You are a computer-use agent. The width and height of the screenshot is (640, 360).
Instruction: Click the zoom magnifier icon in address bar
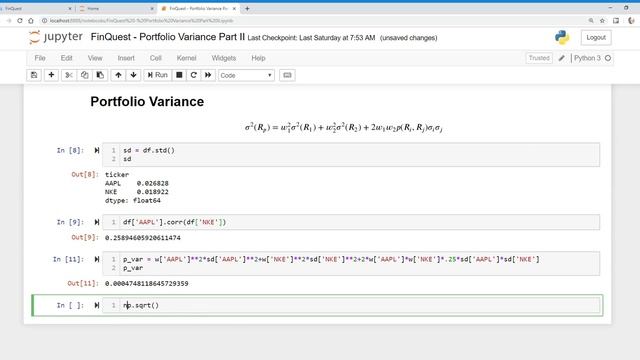[591, 20]
